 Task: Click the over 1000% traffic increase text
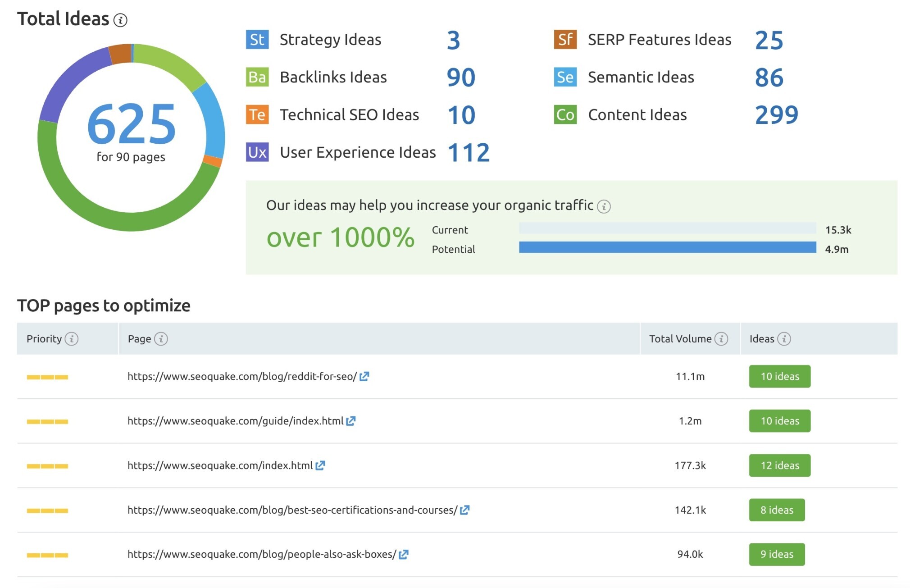[341, 237]
